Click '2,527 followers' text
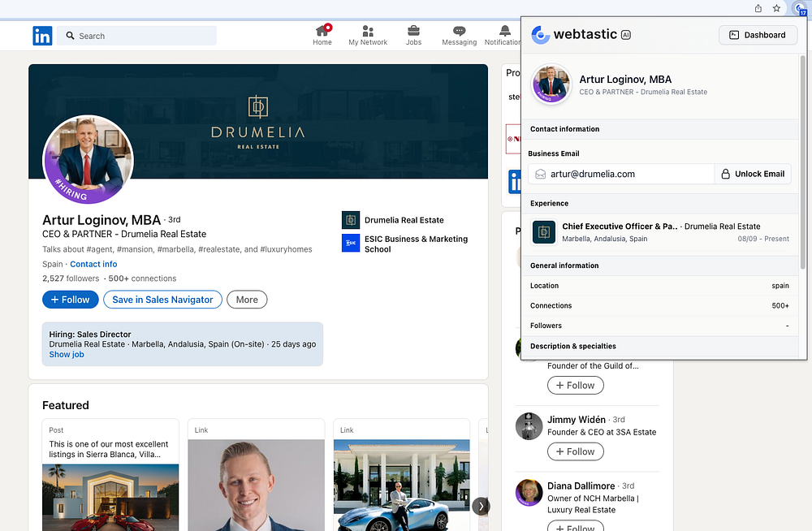 click(x=71, y=278)
